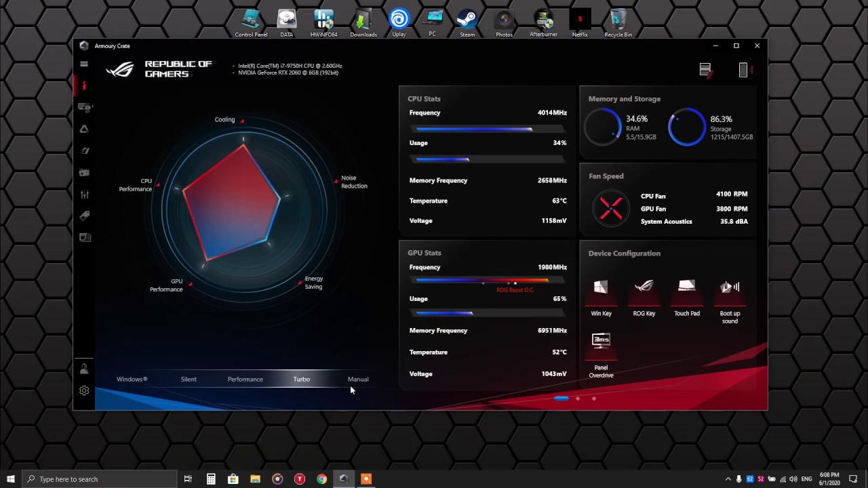Click the GPU Frequency ROG Boost bar
The image size is (868, 488).
(488, 280)
